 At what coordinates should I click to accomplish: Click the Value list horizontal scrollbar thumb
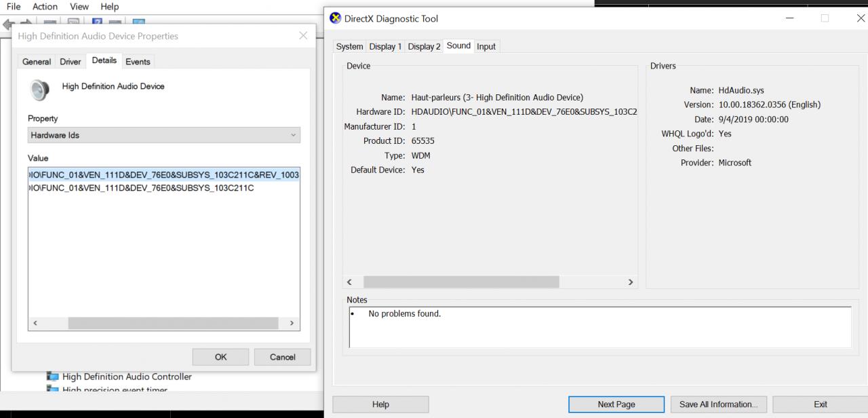(x=173, y=324)
